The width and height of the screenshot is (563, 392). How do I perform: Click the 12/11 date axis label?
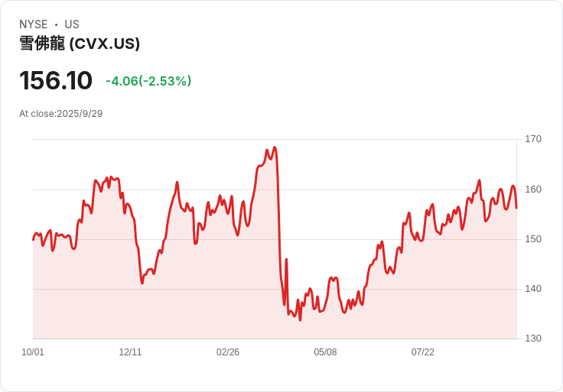[x=130, y=352]
